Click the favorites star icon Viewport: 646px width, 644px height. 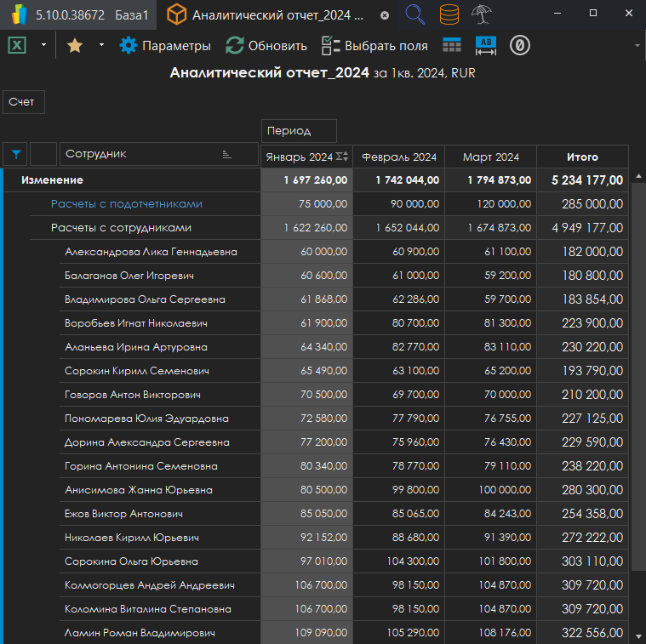point(75,46)
